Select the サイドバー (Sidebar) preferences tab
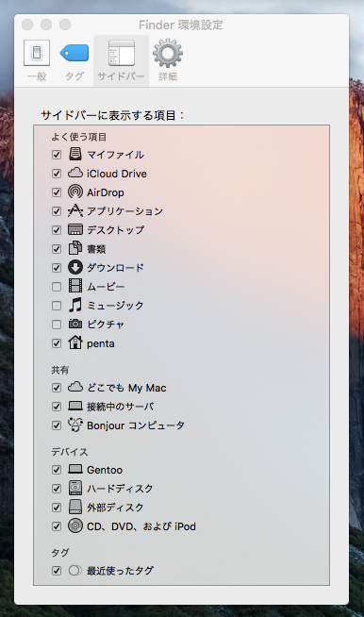This screenshot has height=617, width=364. coord(122,60)
